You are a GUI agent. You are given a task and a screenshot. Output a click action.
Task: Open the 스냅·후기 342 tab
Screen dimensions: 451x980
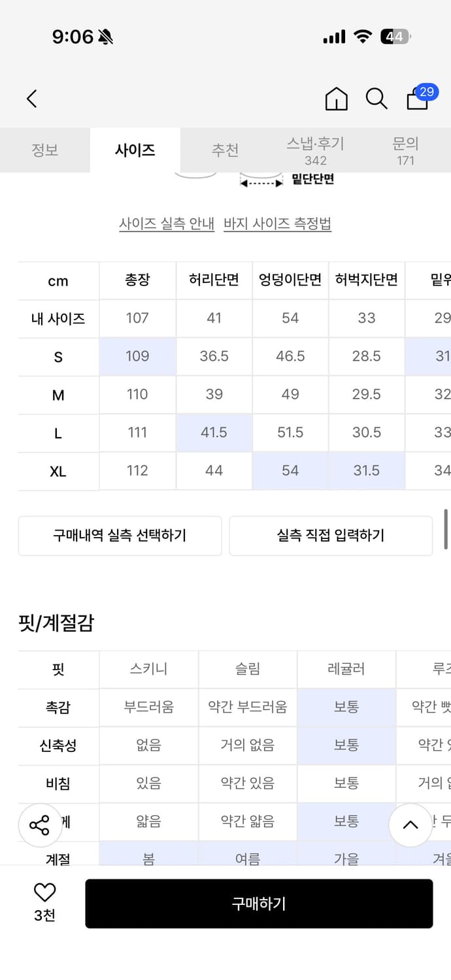tap(315, 150)
